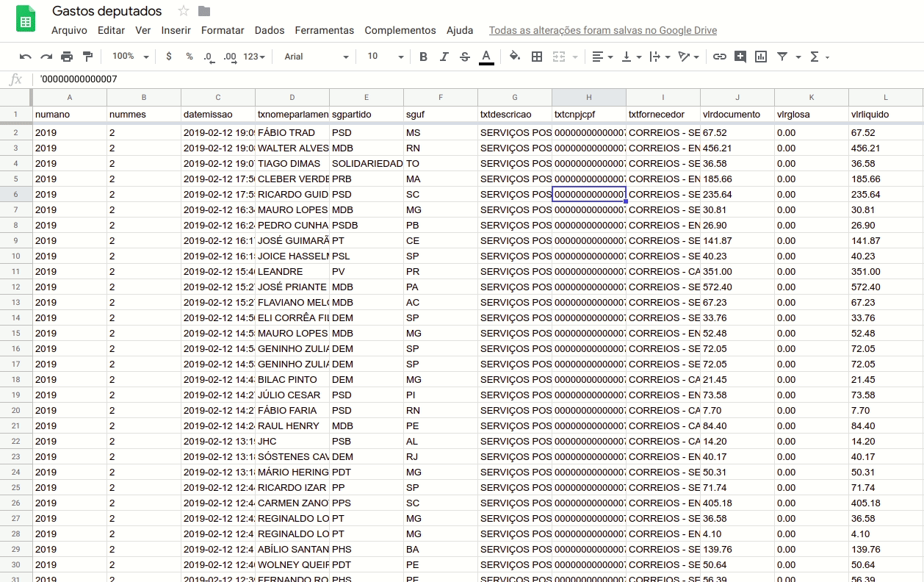Click the text color A button

pyautogui.click(x=486, y=57)
